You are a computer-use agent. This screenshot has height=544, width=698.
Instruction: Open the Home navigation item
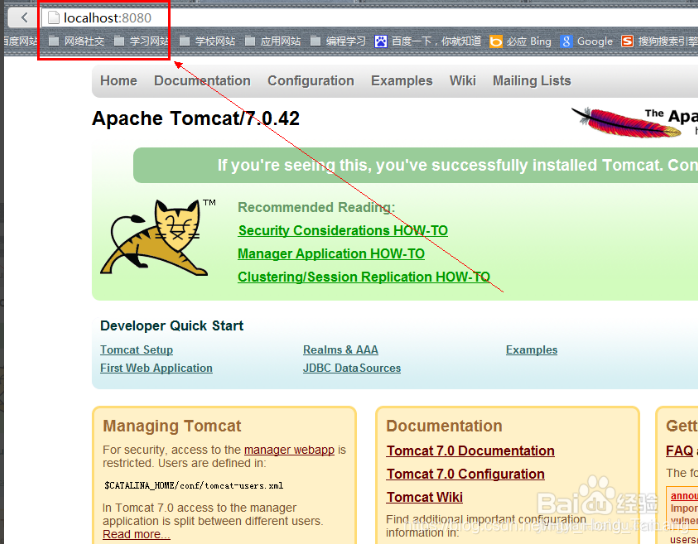click(118, 81)
